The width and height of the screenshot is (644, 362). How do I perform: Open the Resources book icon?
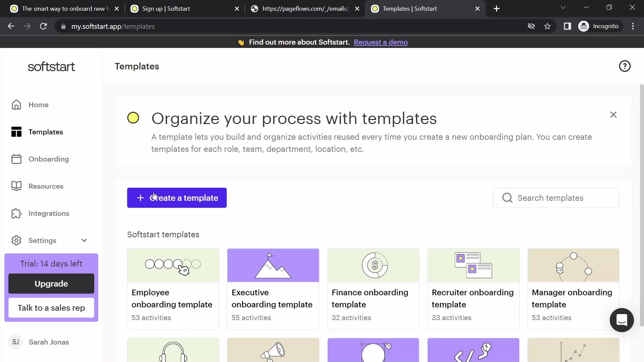(16, 186)
